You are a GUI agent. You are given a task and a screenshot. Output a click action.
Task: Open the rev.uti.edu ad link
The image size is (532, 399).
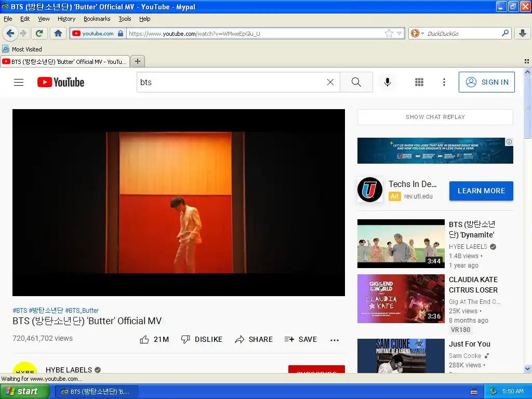[418, 196]
